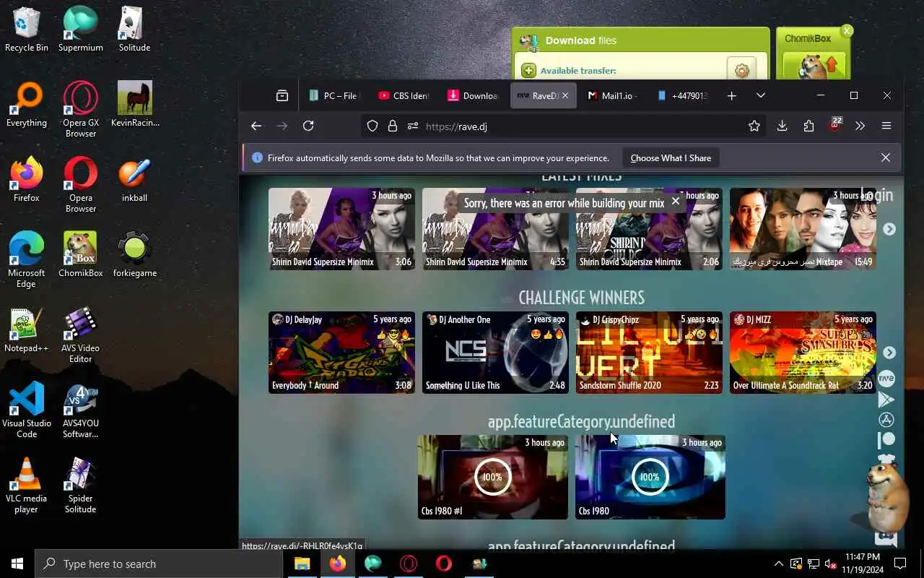Open the list all tabs dropdown

pos(760,95)
